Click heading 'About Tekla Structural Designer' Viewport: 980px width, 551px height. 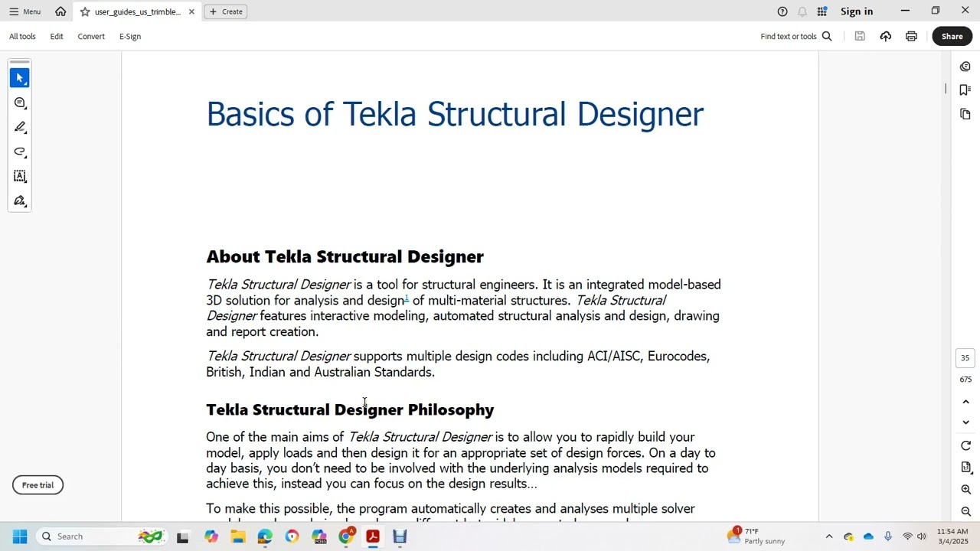pyautogui.click(x=345, y=256)
